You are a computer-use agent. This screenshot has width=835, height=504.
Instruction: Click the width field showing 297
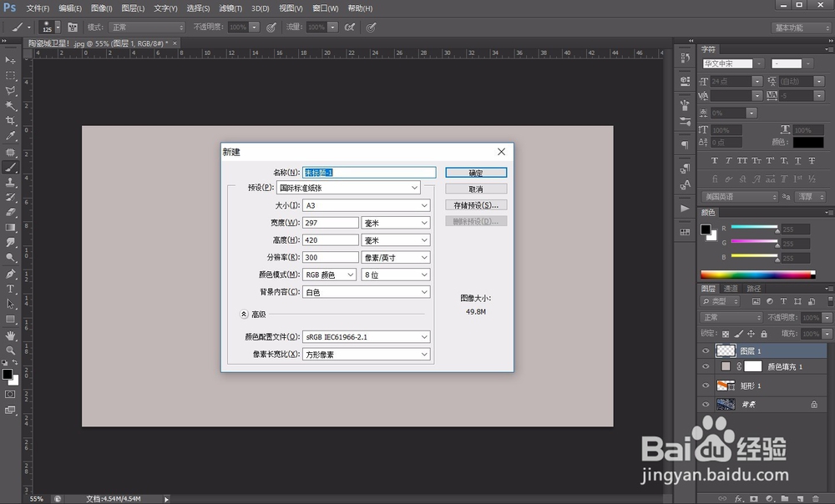tap(330, 223)
